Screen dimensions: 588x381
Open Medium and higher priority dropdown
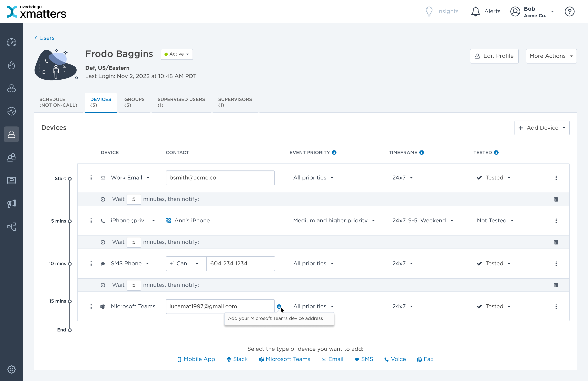pyautogui.click(x=334, y=220)
